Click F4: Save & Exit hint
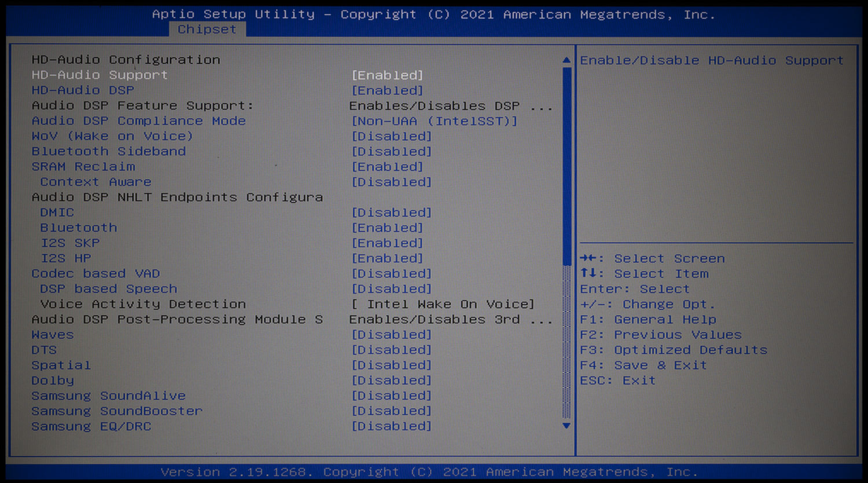 [643, 365]
